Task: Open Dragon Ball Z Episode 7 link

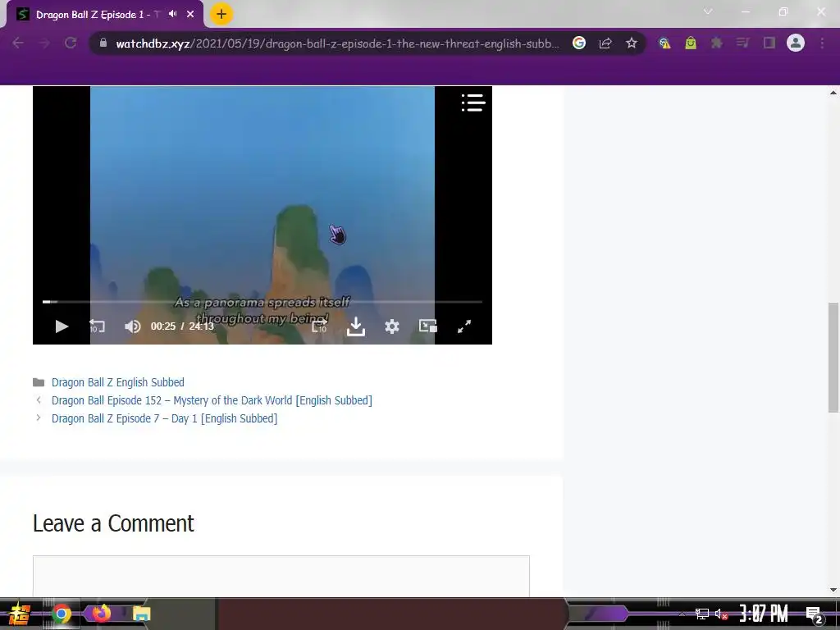Action: click(164, 419)
